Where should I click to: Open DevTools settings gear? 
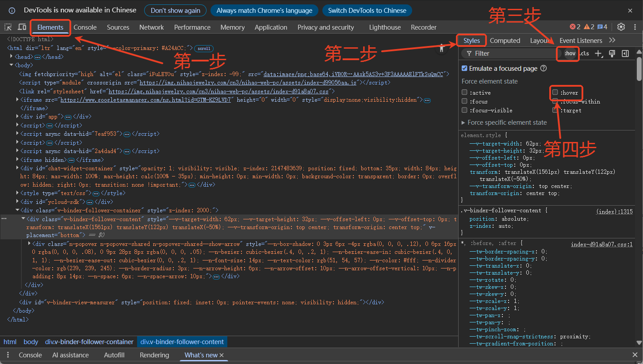point(621,27)
